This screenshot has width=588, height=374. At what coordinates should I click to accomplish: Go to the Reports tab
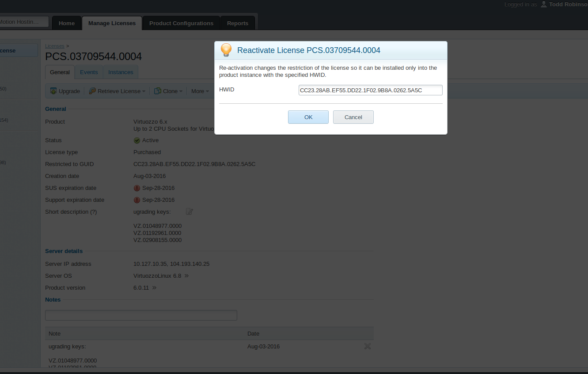[238, 23]
